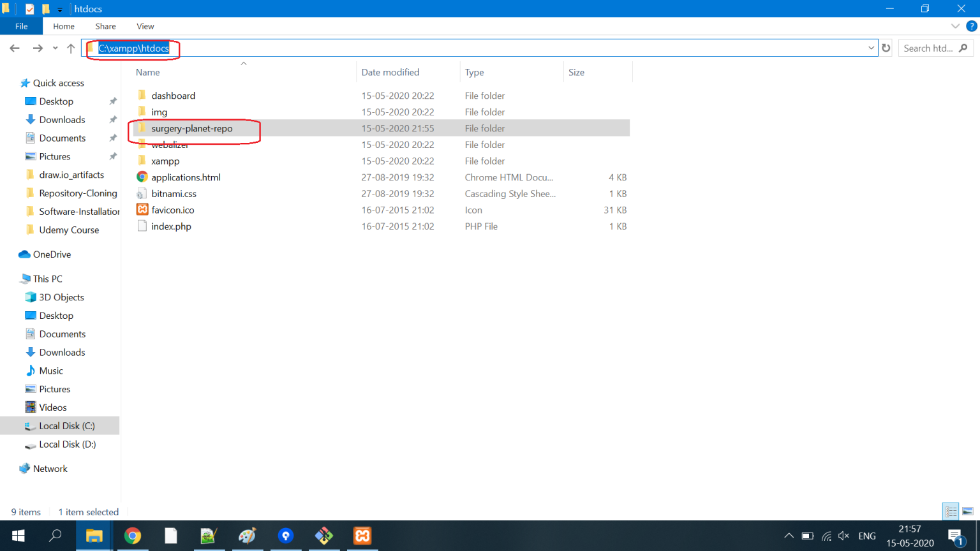Open Chrome from the taskbar
The height and width of the screenshot is (551, 980).
[x=133, y=536]
